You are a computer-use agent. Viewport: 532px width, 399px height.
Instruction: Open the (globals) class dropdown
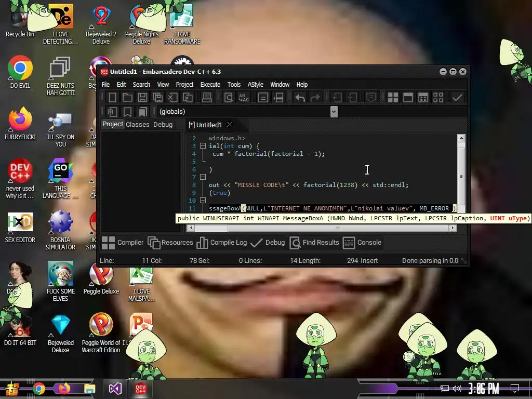coord(334,112)
